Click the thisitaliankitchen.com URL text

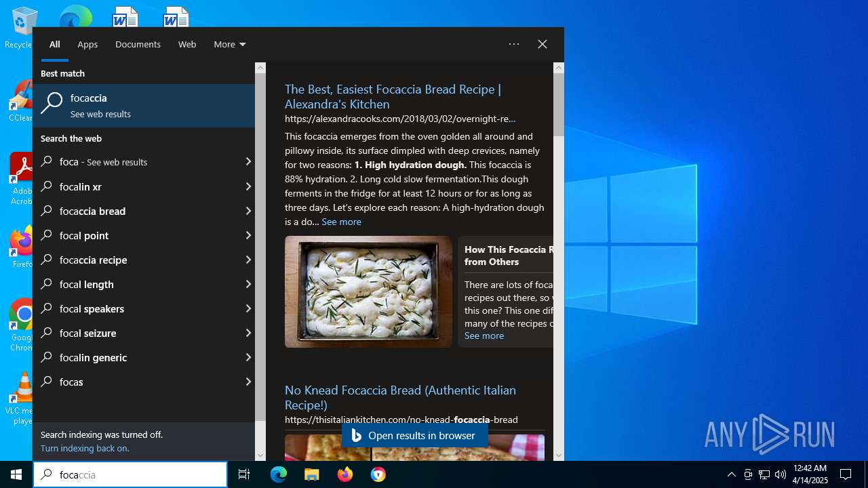[401, 420]
